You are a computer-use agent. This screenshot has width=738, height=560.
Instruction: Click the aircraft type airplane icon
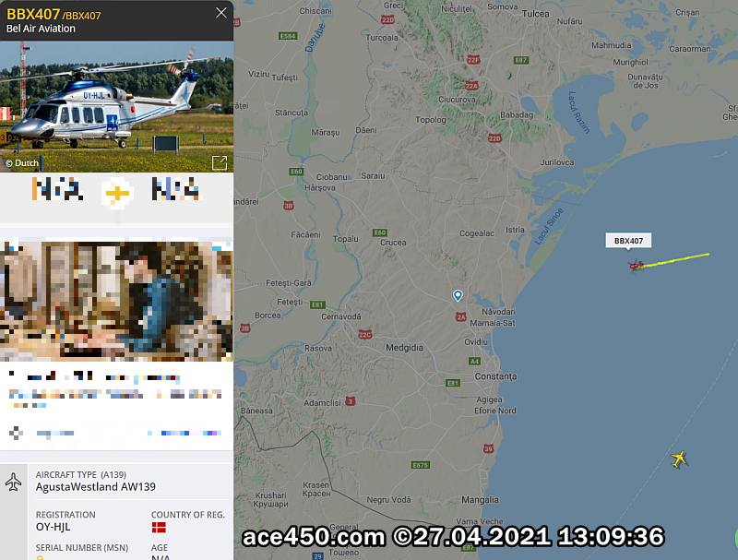13,483
